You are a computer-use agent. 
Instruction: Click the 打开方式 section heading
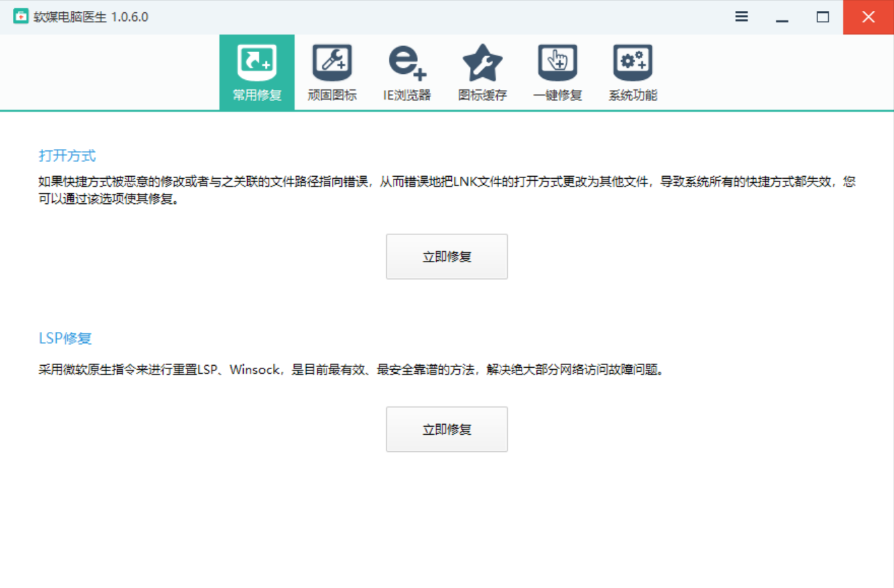coord(68,156)
